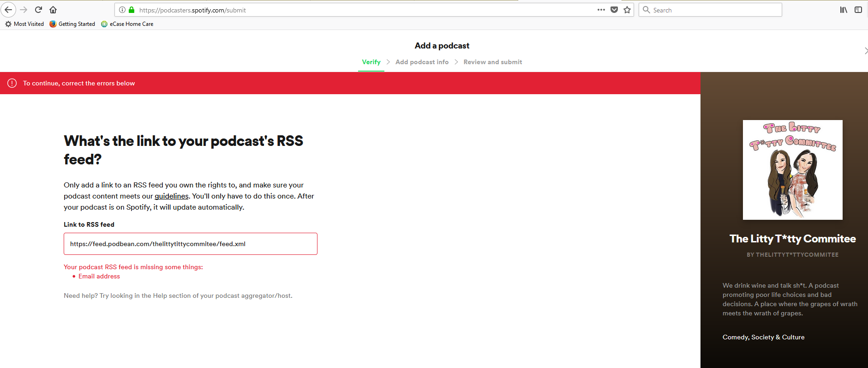Click the Add a podcast heading

coord(442,46)
